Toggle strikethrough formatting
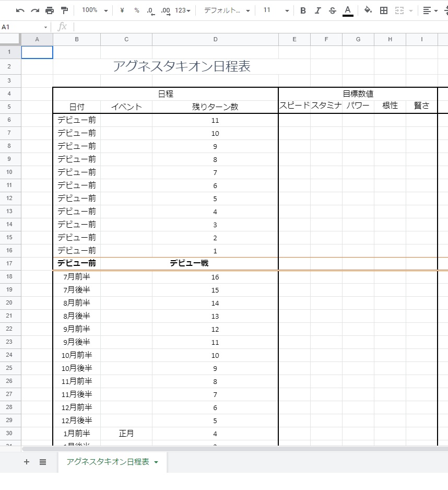 [x=333, y=9]
